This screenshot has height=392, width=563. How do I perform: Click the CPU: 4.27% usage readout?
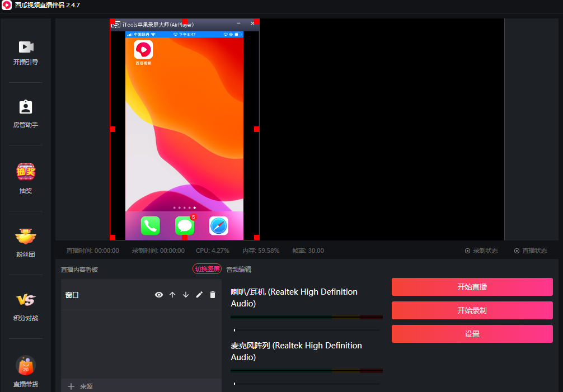coord(213,251)
